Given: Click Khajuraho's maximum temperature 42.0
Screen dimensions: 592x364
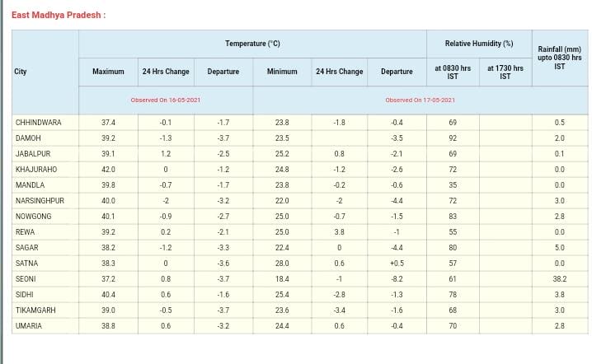Looking at the screenshot, I should 108,170.
